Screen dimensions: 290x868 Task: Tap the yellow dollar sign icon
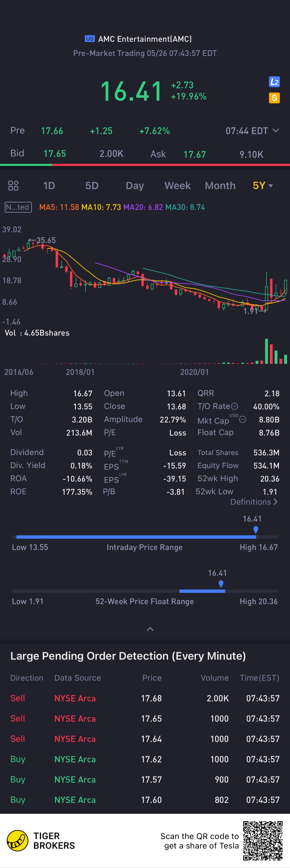[274, 98]
